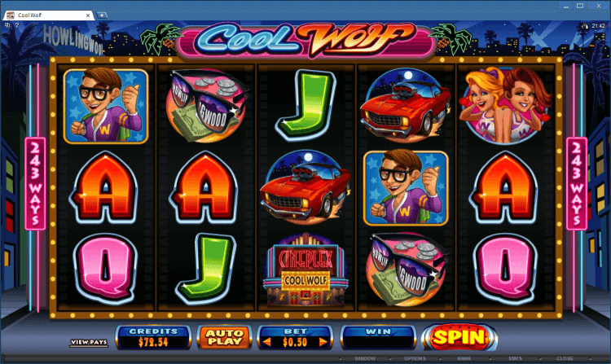Start Auto Play
This screenshot has height=364, width=611.
pyautogui.click(x=224, y=337)
